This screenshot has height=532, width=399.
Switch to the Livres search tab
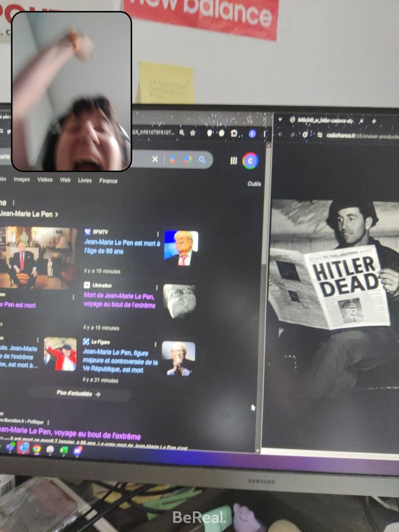click(85, 180)
